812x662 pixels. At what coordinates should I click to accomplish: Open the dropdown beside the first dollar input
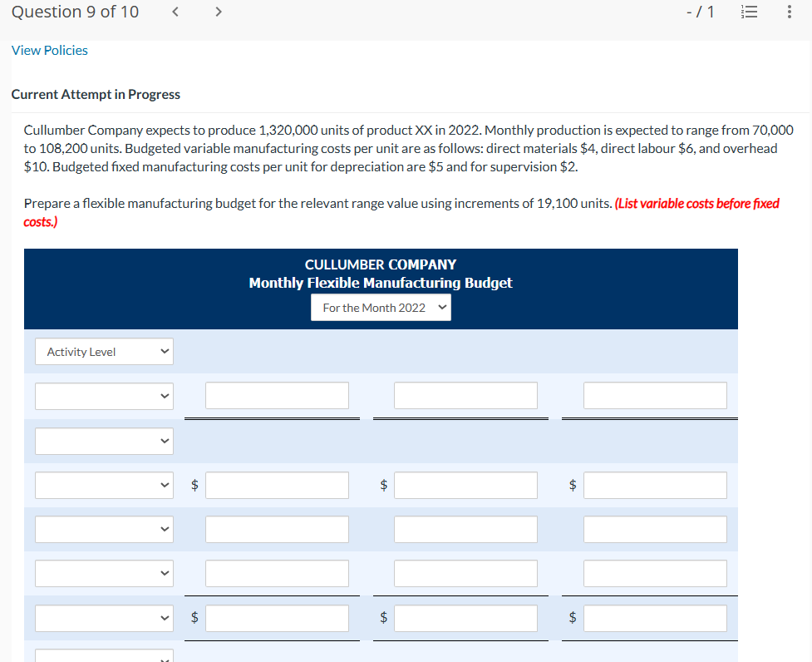point(104,485)
